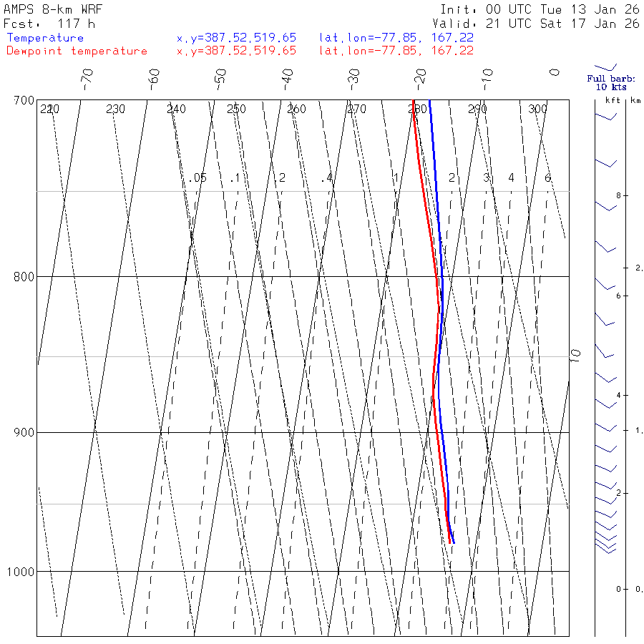The image size is (644, 644).
Task: Click the blue 'lat,lon=-77.85, 167.22' text
Action: click(396, 38)
